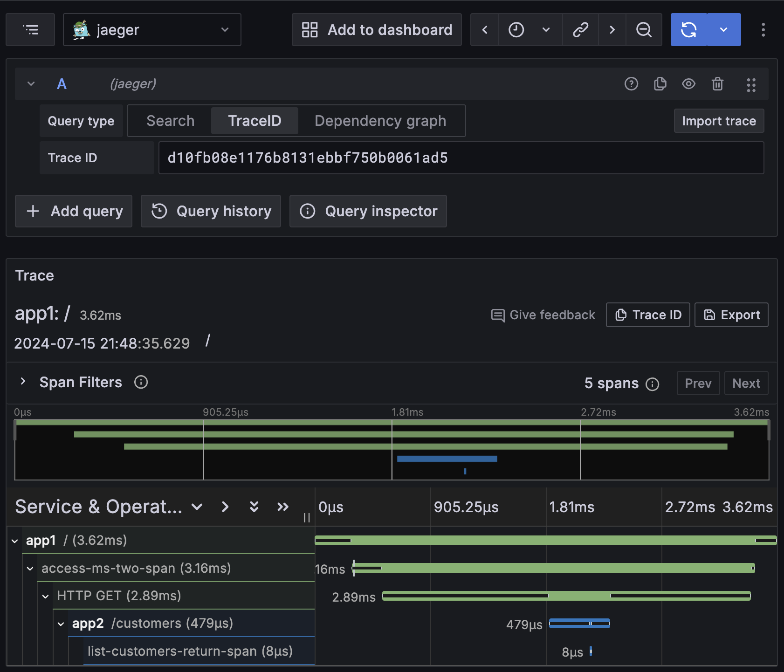Screen dimensions: 784x672
Task: Export the trace
Action: [x=731, y=315]
